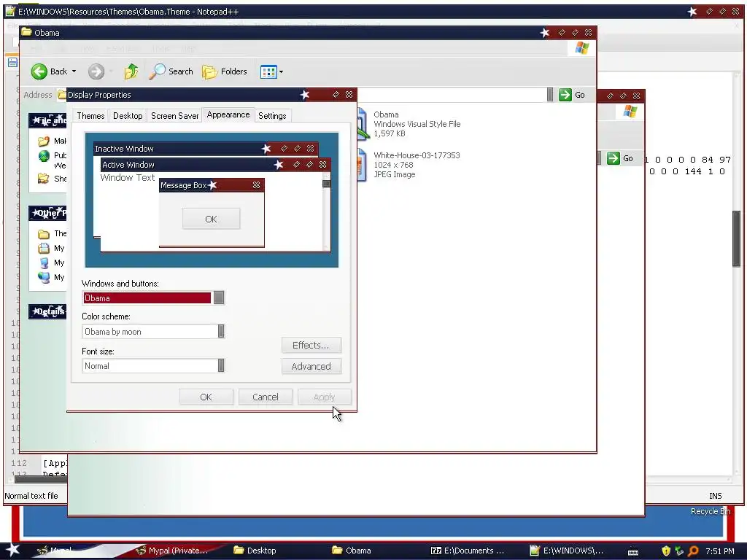Switch to the E:\Documents 7-Zip taskbar button
Screen dimensions: 747x560
(x=468, y=551)
